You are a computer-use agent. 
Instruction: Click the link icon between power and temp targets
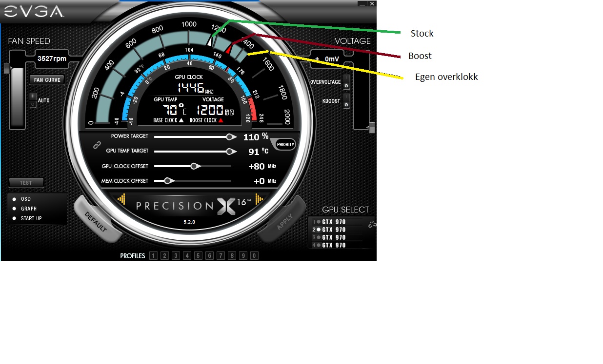(97, 144)
